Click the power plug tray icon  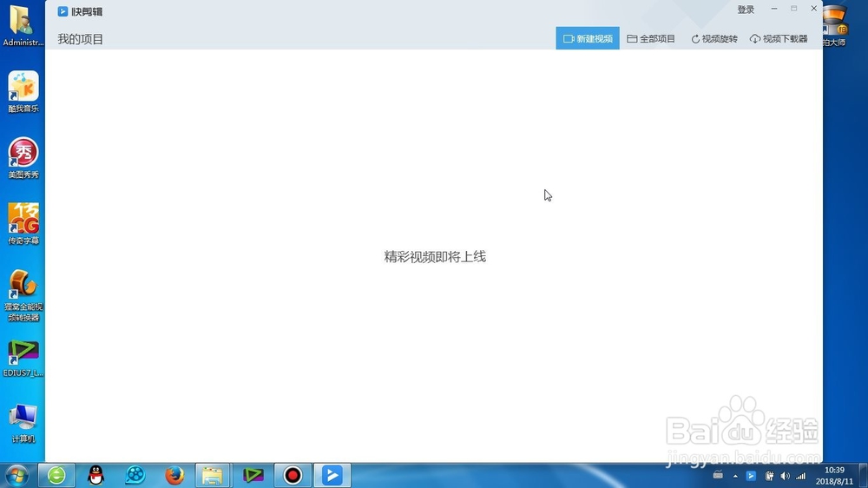769,476
